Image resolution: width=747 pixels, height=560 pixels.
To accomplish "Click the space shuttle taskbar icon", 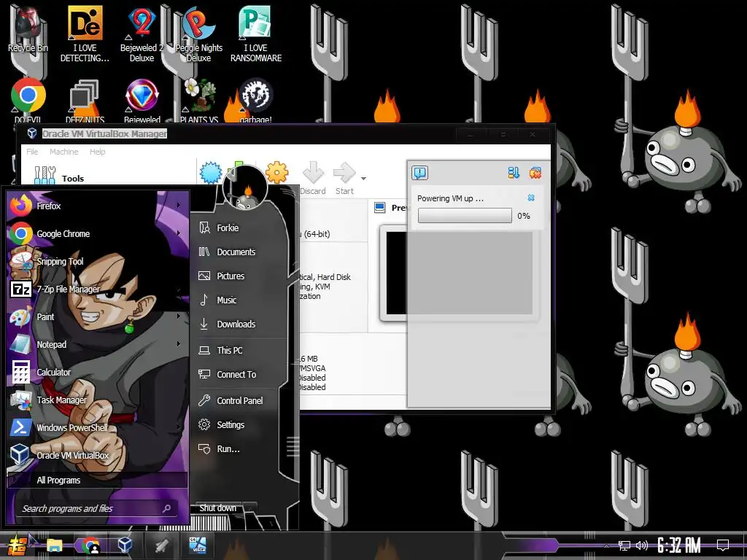I will pyautogui.click(x=161, y=545).
